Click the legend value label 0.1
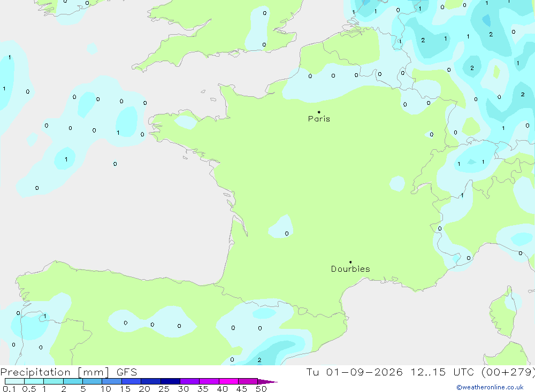The height and width of the screenshot is (392, 535). tap(9, 389)
